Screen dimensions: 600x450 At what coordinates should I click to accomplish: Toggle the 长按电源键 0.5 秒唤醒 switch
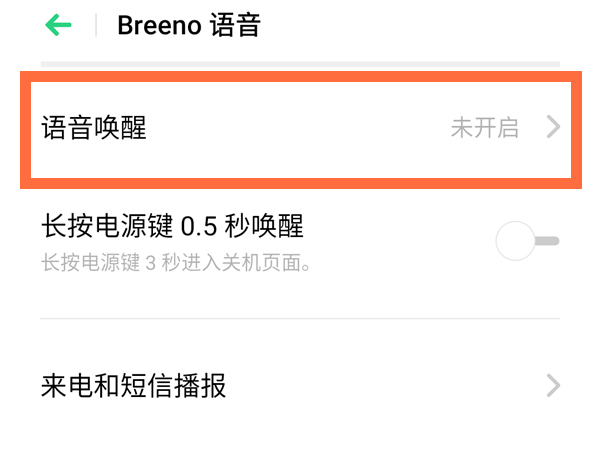527,241
